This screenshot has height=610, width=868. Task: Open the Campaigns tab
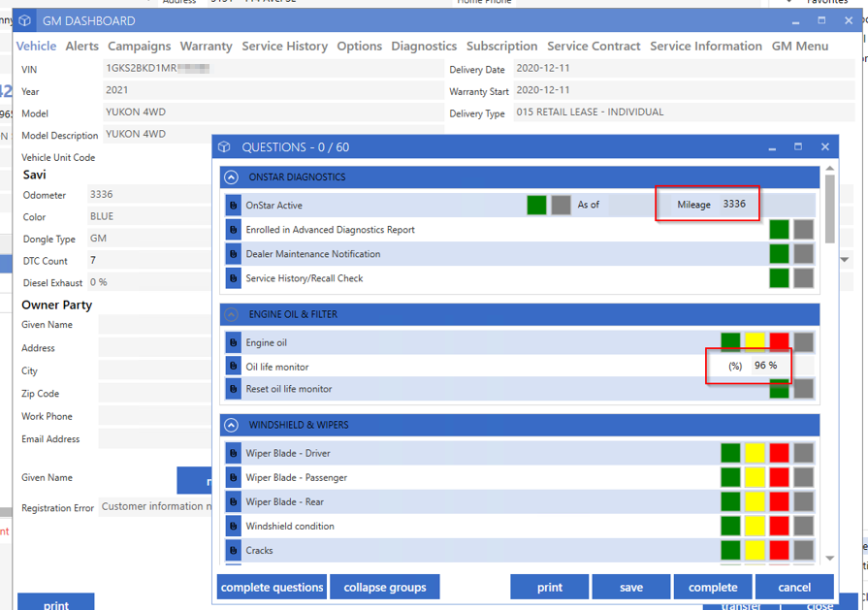(x=140, y=46)
